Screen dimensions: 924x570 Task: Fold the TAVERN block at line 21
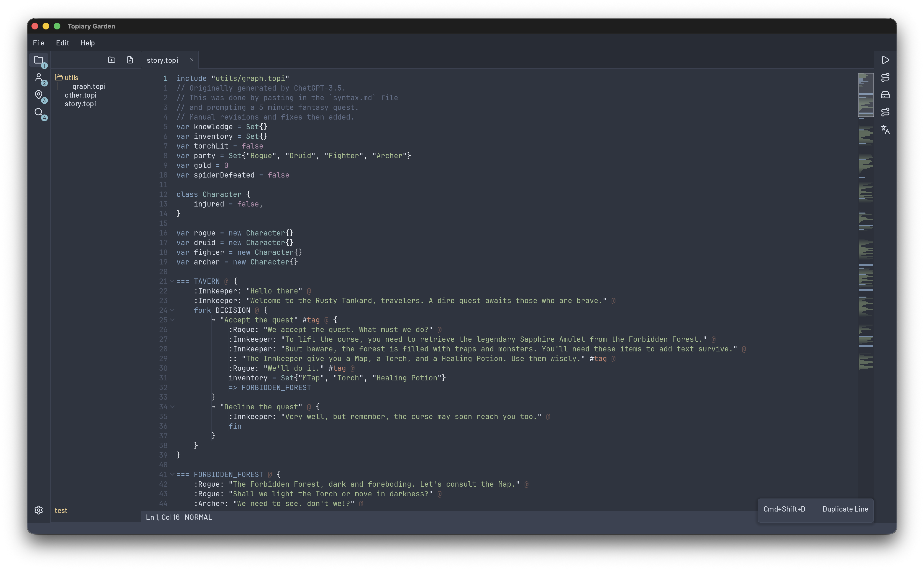coord(172,281)
